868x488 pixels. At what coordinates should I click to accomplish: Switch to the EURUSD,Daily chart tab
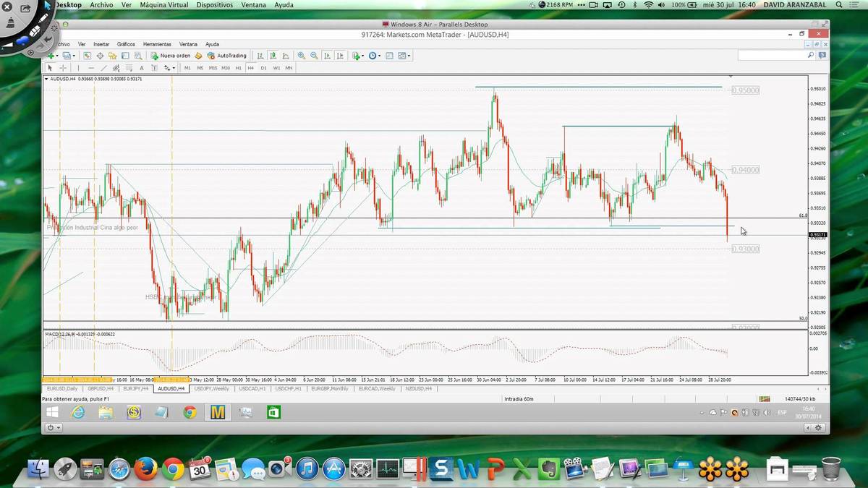click(61, 388)
